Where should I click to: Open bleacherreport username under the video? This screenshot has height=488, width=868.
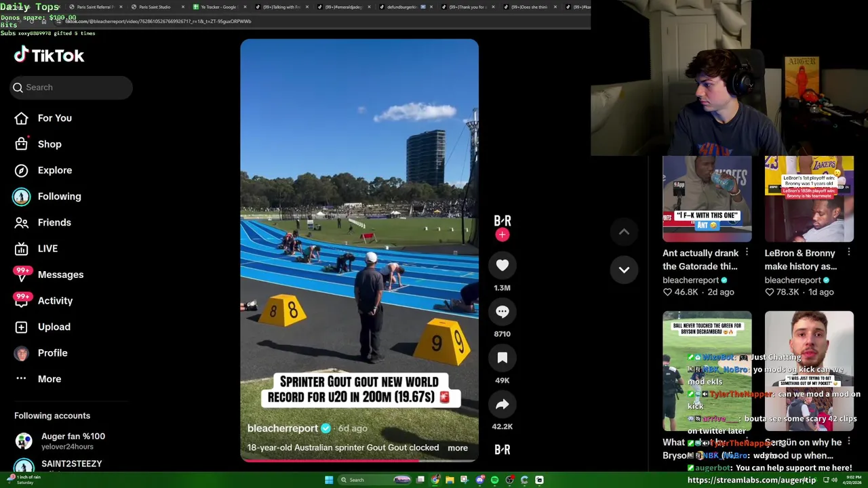[x=283, y=428]
